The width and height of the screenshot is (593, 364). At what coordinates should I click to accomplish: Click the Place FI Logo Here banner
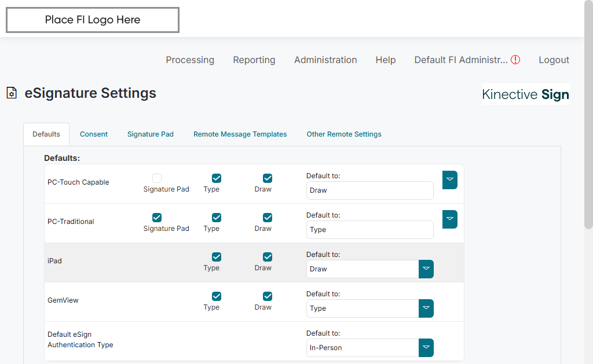pos(93,20)
